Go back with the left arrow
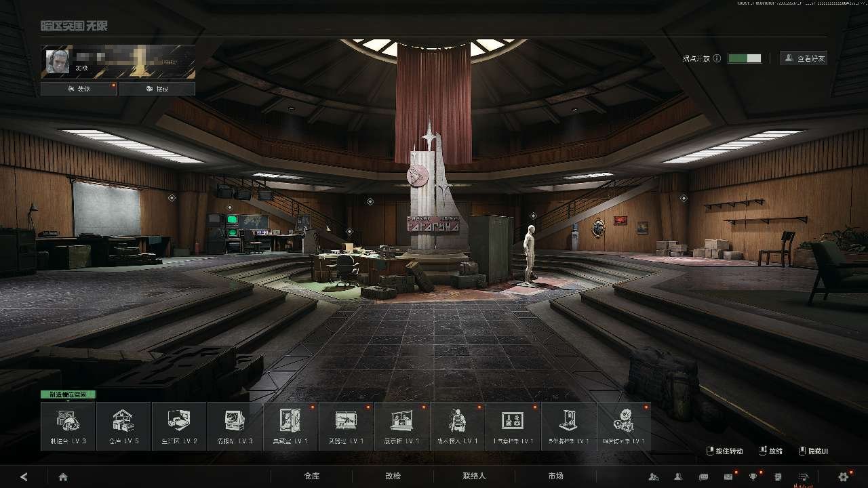 click(24, 476)
